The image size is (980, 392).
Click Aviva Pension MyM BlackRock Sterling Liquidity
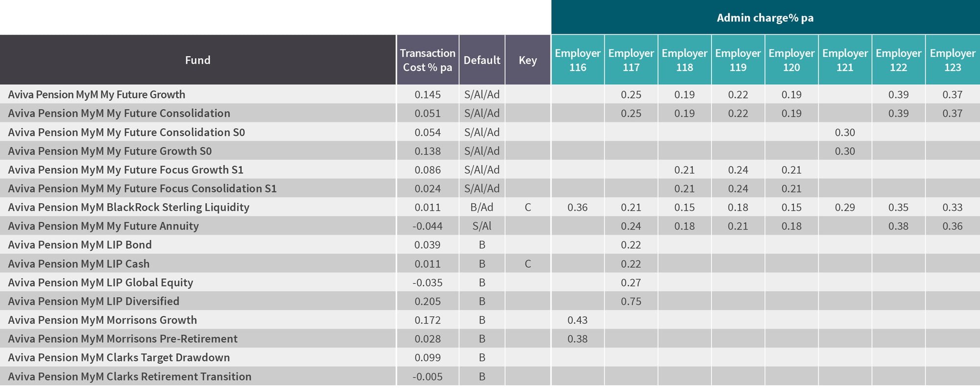(x=128, y=208)
